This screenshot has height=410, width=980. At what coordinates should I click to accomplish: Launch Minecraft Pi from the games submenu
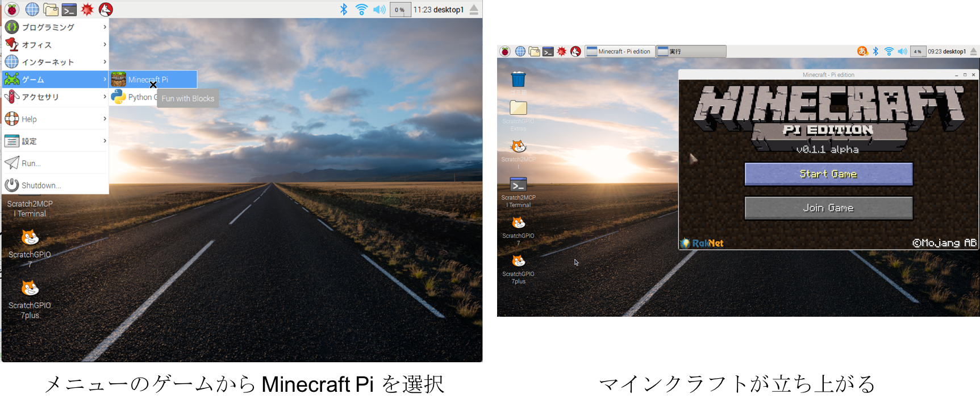pyautogui.click(x=153, y=79)
